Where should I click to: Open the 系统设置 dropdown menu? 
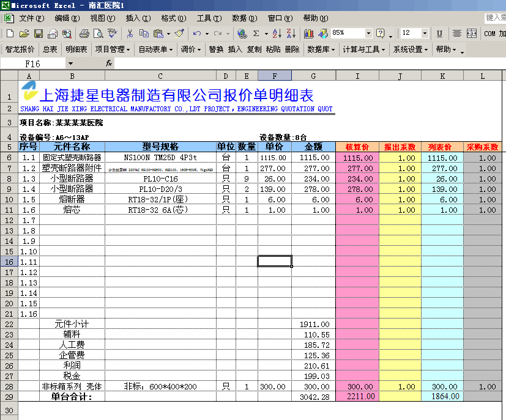tap(411, 50)
